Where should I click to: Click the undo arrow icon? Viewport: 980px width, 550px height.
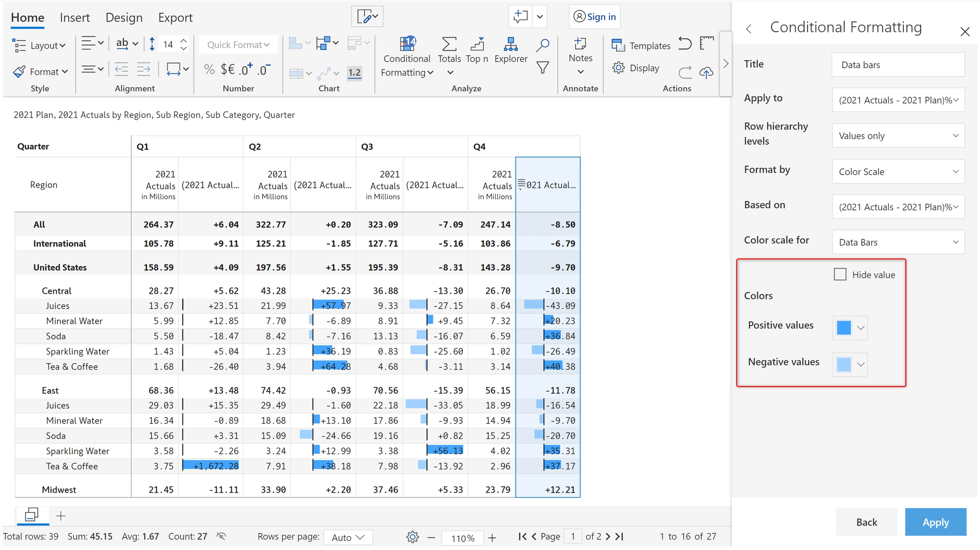(684, 44)
